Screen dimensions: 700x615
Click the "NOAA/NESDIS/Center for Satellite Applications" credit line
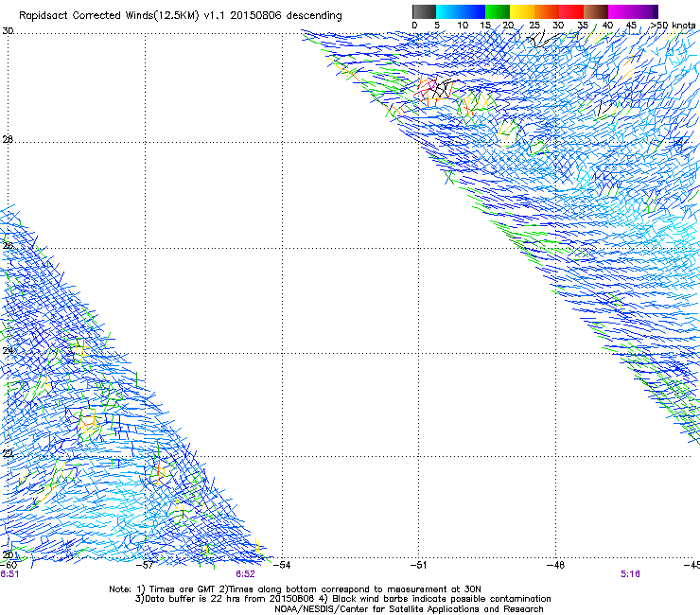pyautogui.click(x=409, y=608)
